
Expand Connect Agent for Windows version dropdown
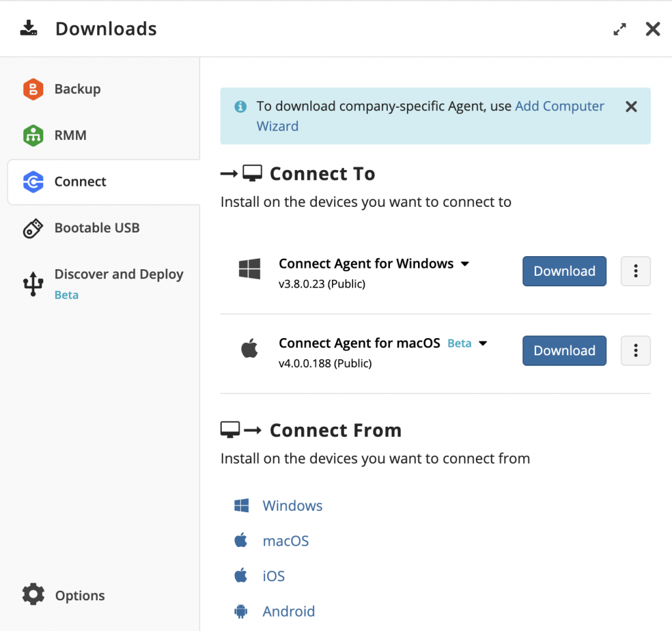pyautogui.click(x=465, y=264)
